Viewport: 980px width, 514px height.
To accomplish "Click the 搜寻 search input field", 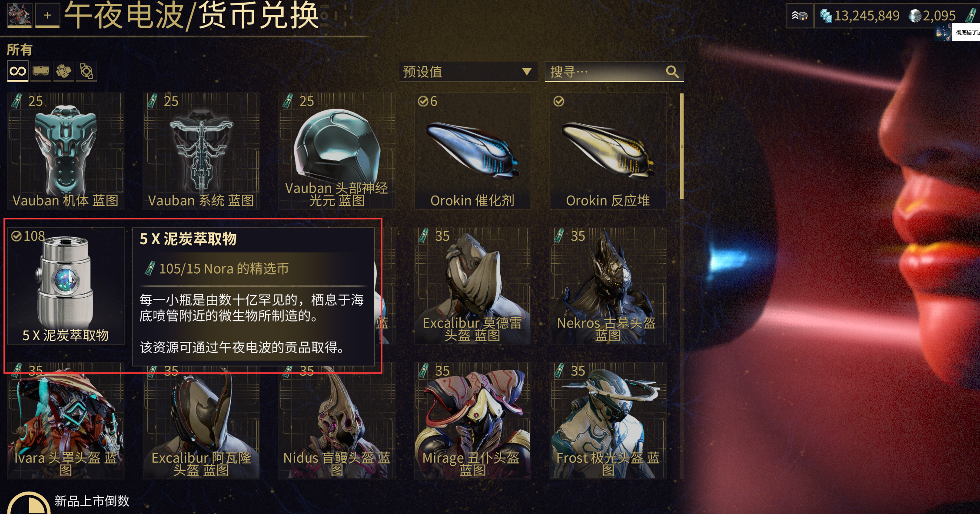I will click(x=614, y=72).
